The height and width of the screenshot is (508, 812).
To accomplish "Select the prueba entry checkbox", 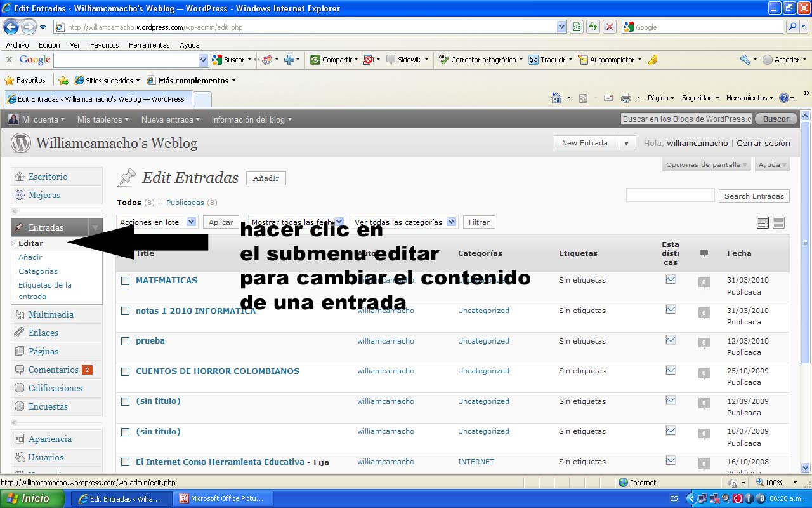I will point(126,341).
